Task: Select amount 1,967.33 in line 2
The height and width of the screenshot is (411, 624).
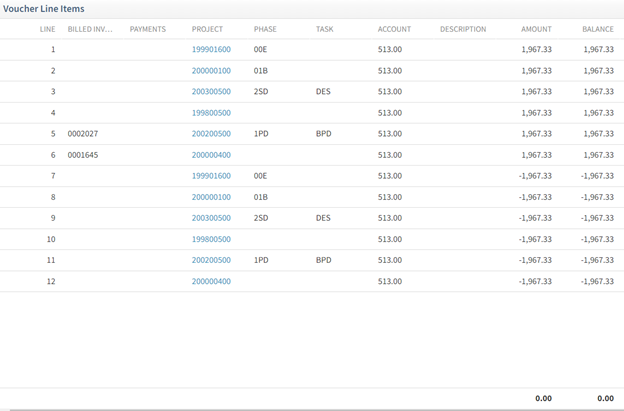Action: 536,71
